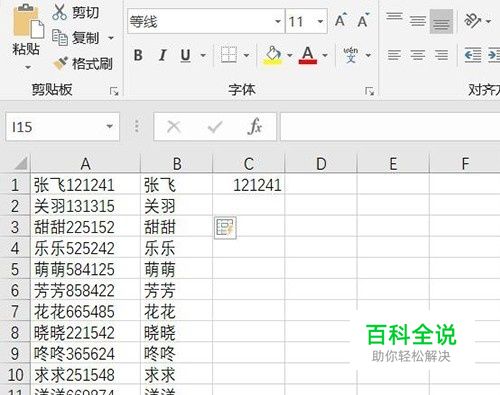Increase font size with larger A icon

click(341, 20)
